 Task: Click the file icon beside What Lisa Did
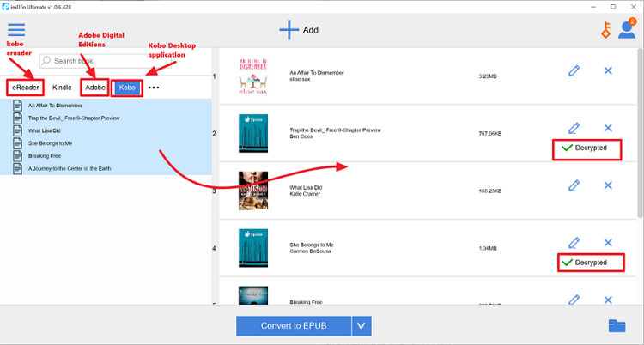18,130
